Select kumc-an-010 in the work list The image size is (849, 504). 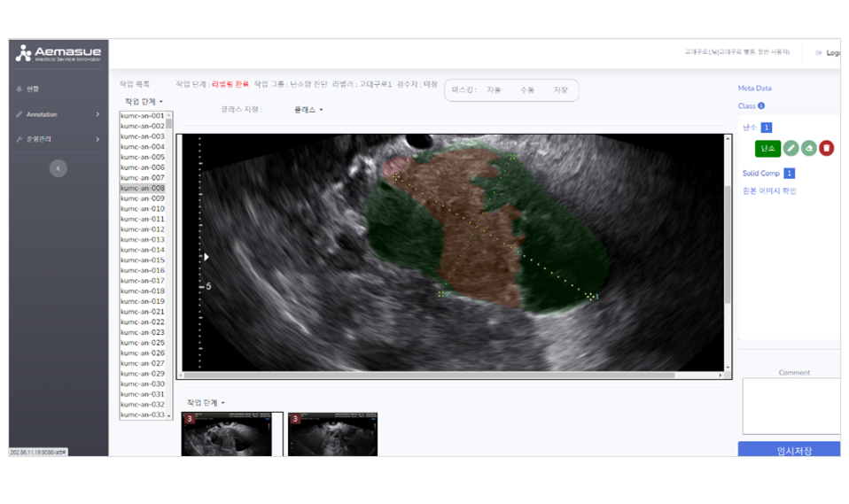click(x=143, y=208)
